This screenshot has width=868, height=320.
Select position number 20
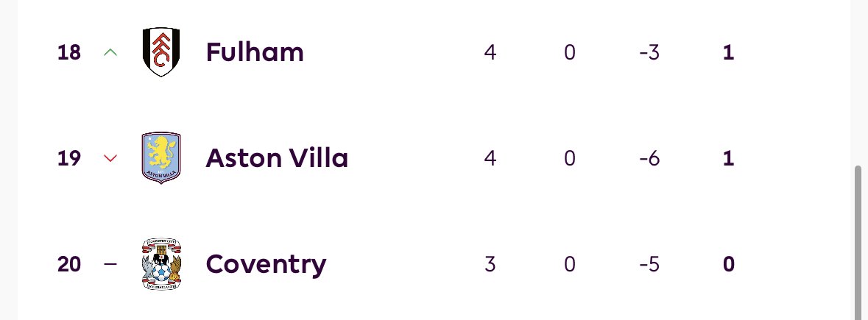click(69, 264)
